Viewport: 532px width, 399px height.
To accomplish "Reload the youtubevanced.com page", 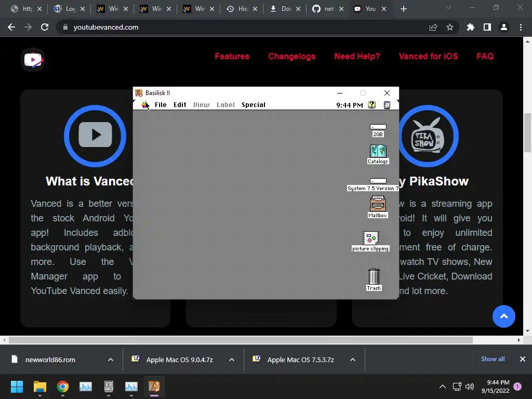I will [x=45, y=27].
